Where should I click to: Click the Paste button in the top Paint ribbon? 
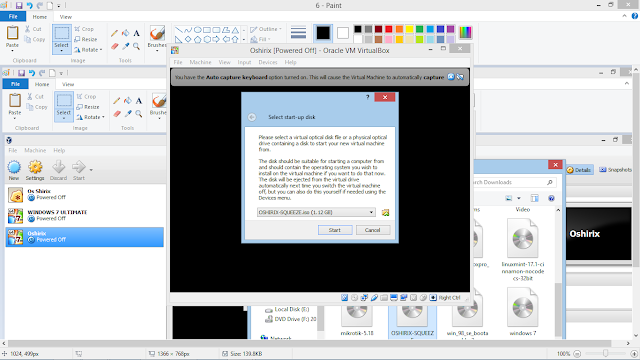click(12, 38)
